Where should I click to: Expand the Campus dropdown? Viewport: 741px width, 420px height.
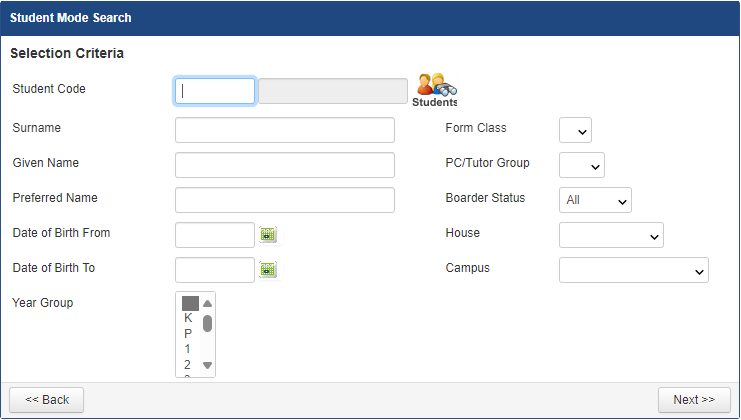(633, 270)
